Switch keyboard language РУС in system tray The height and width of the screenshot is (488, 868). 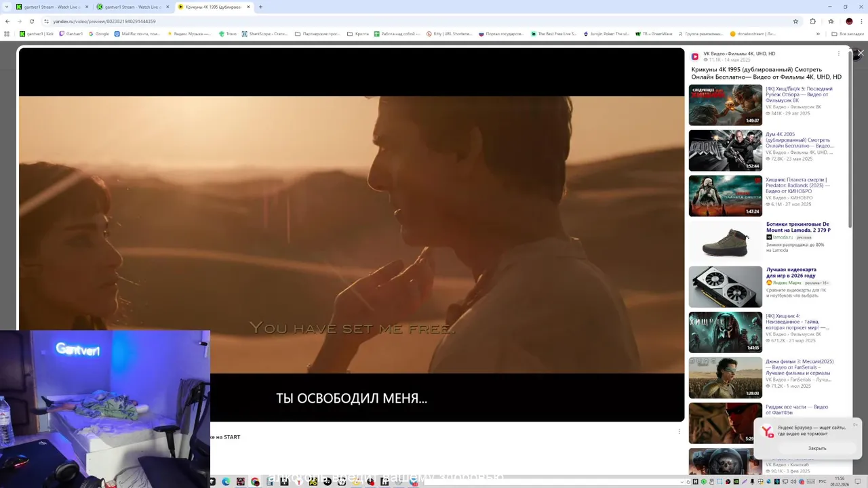point(823,482)
